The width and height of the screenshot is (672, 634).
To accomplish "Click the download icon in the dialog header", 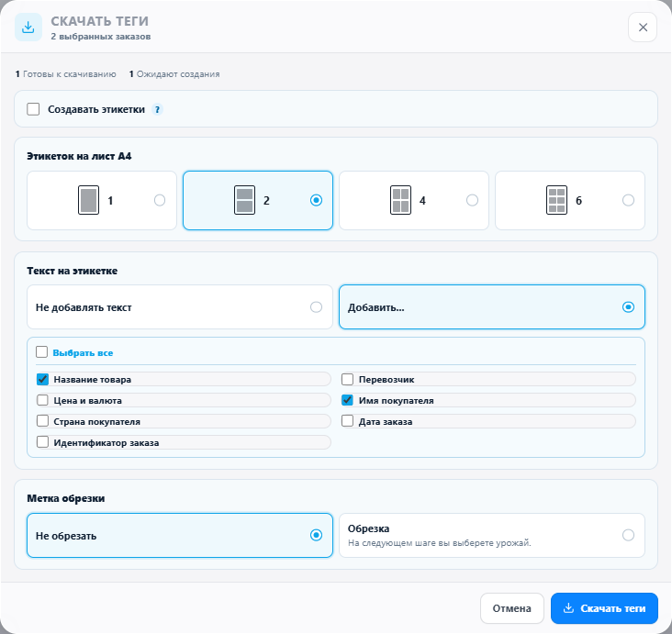I will [x=28, y=28].
